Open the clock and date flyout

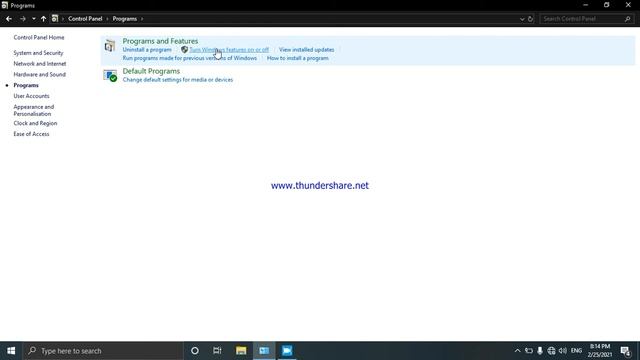[x=599, y=351]
